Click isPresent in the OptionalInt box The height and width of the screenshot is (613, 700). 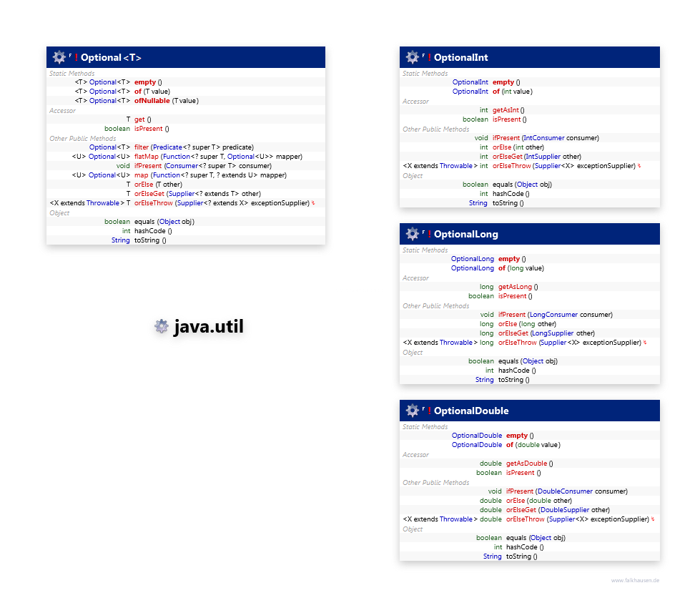[507, 119]
